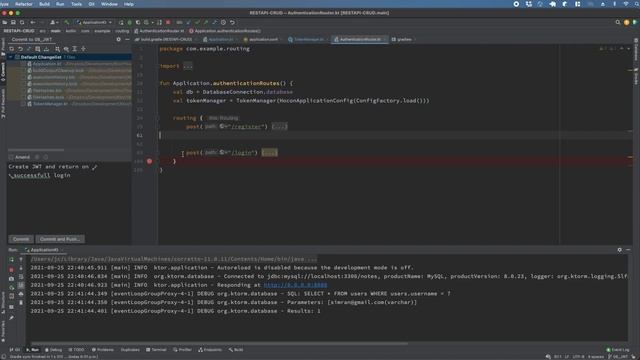Click Expand All in Commit toolbar
Image resolution: width=640 pixels, height=360 pixels.
[x=75, y=49]
